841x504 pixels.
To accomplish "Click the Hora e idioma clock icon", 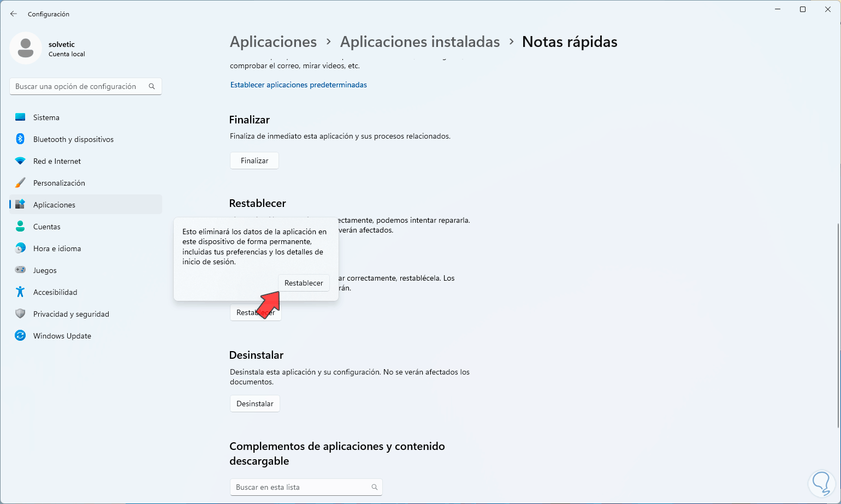I will coord(20,248).
